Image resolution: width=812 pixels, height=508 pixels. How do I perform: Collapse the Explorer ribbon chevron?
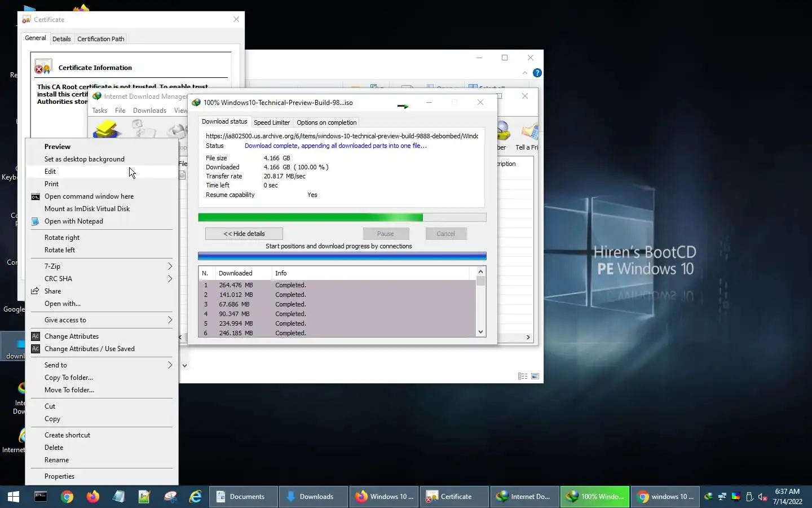pyautogui.click(x=525, y=73)
